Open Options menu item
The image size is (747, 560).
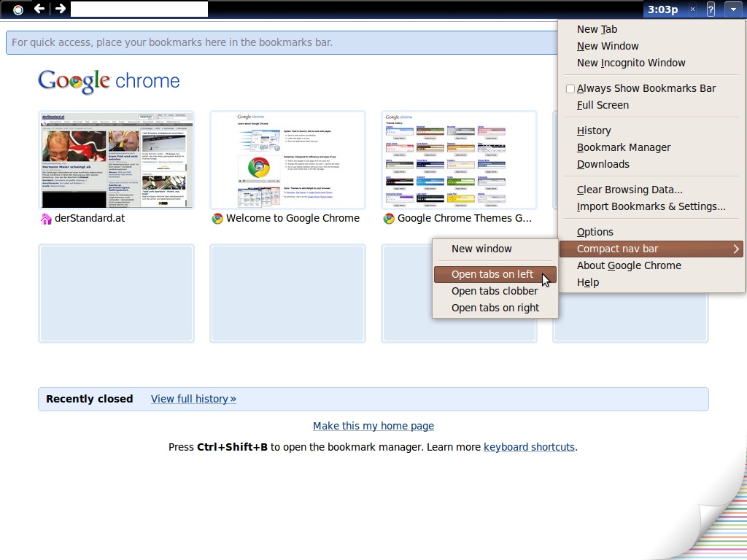point(595,232)
